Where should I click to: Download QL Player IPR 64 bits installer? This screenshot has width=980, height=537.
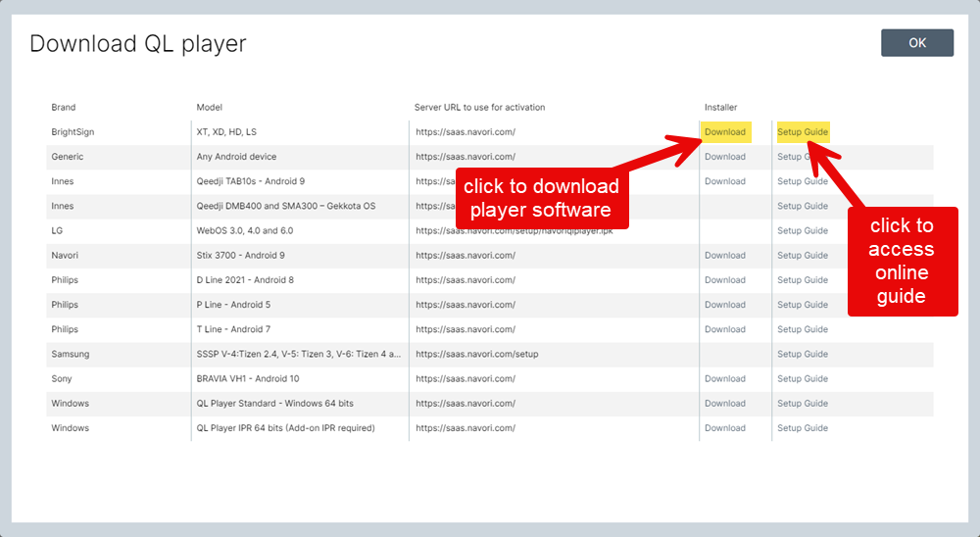click(725, 428)
